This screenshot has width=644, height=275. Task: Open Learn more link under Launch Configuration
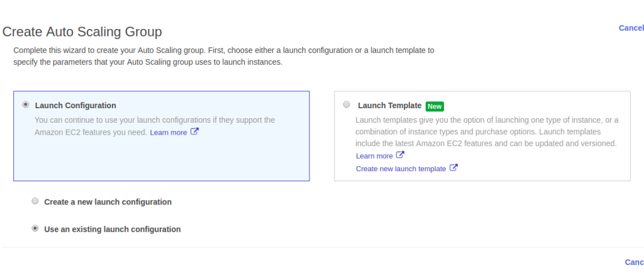pyautogui.click(x=168, y=133)
